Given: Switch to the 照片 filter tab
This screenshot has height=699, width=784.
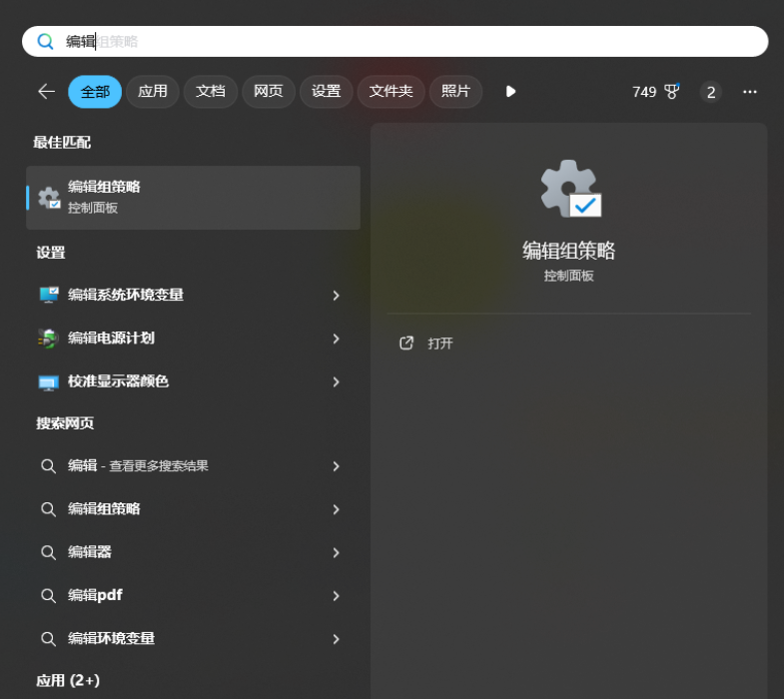Looking at the screenshot, I should point(455,92).
